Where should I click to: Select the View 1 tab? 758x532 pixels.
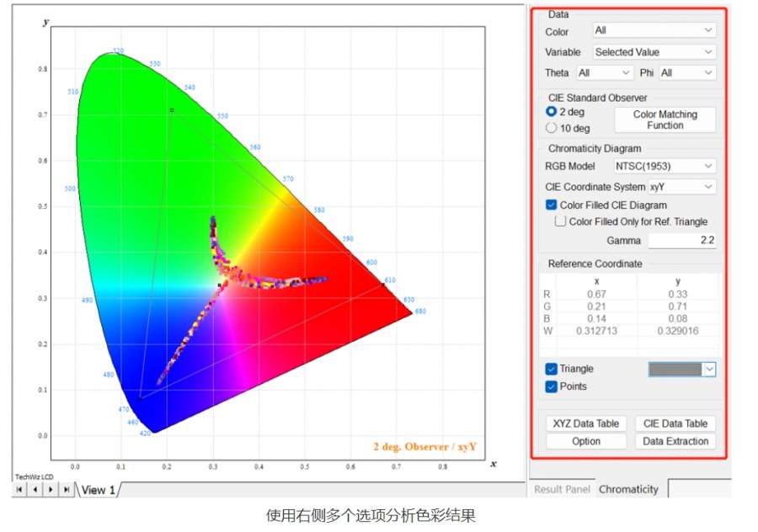98,490
